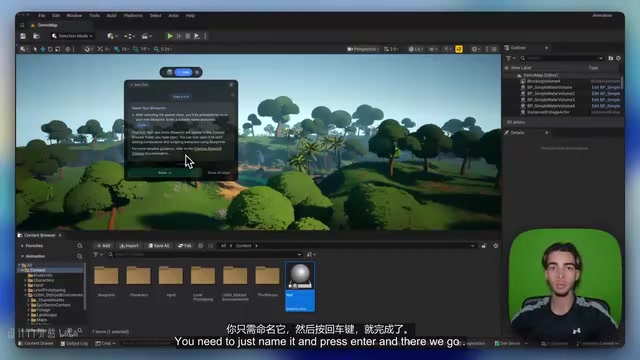Screen dimensions: 640x360
Task: Click the Browse content icon beside Save
Action: tap(36, 36)
